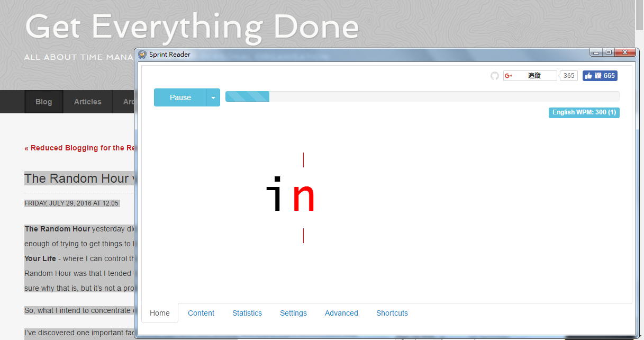
Task: Click the Sprint Reader title bar icon
Action: click(142, 54)
